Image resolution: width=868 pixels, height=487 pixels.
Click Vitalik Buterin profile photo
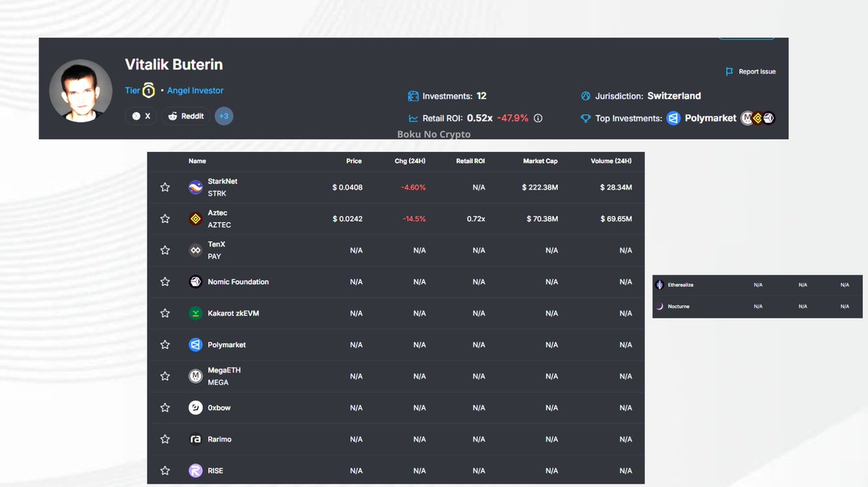pos(80,90)
